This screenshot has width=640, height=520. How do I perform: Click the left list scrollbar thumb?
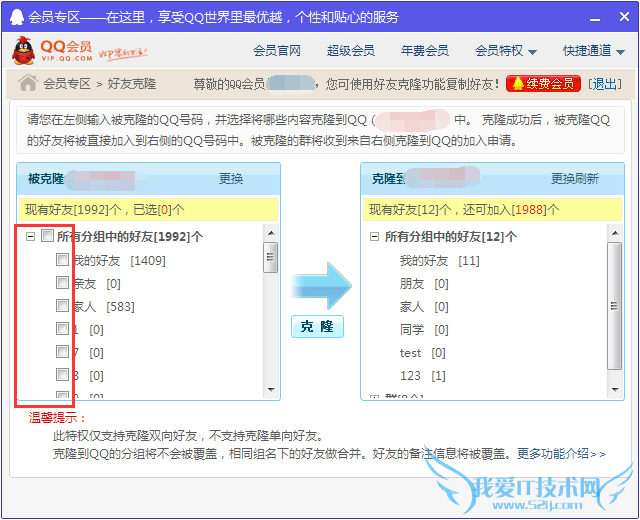[x=271, y=257]
